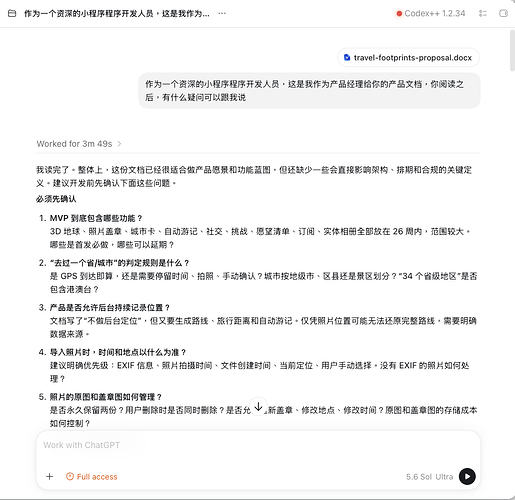Viewport: 515px width, 500px height.
Task: Click the vertical scrollbar thumb at the right edge
Action: [512, 50]
